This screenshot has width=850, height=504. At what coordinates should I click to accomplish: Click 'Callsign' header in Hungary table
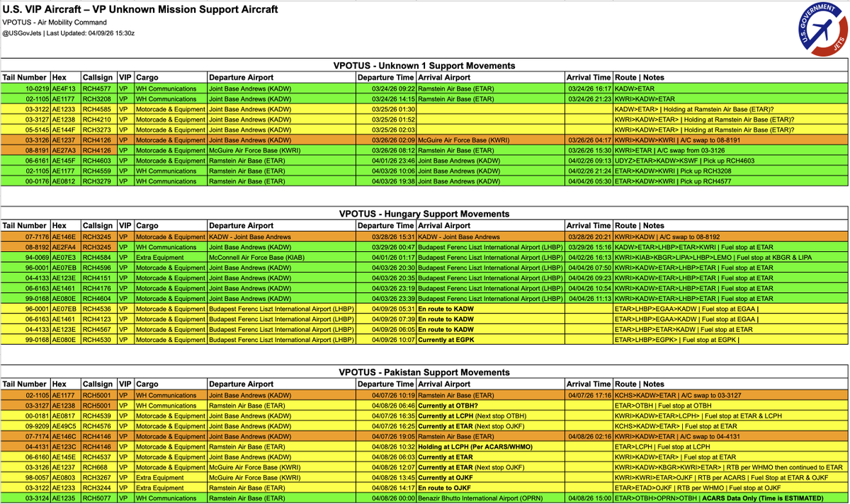click(98, 226)
